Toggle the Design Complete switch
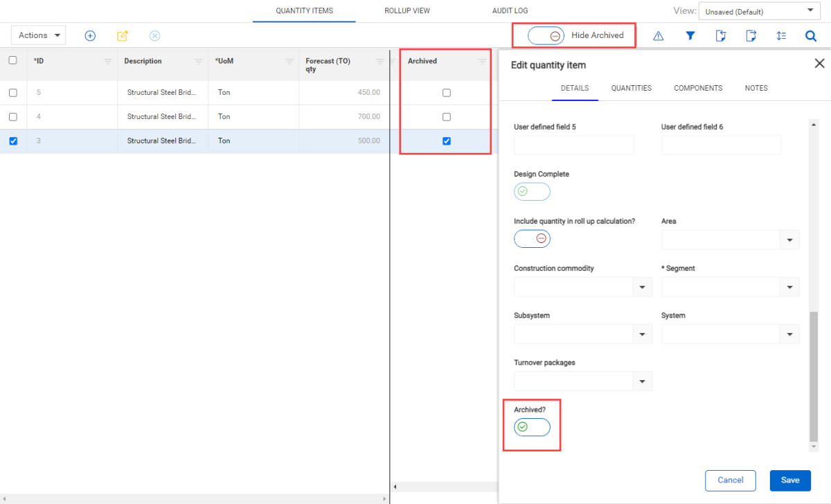Viewport: 831px width, 504px height. [x=532, y=192]
